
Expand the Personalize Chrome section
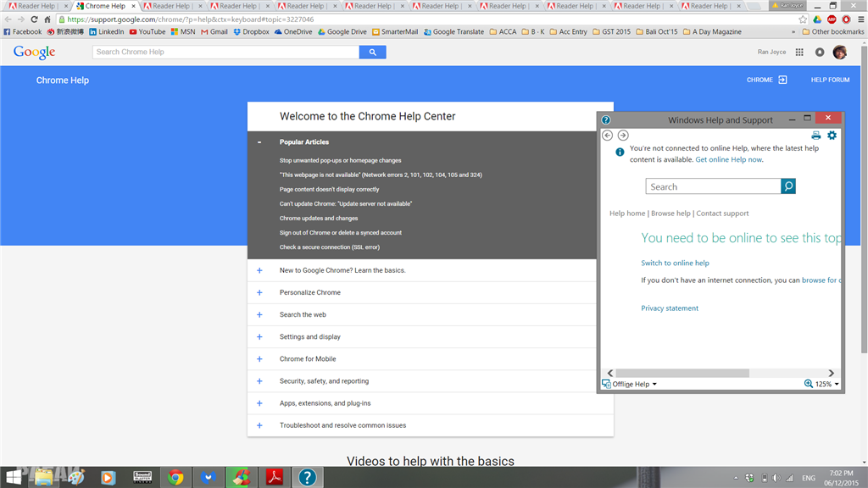[259, 292]
